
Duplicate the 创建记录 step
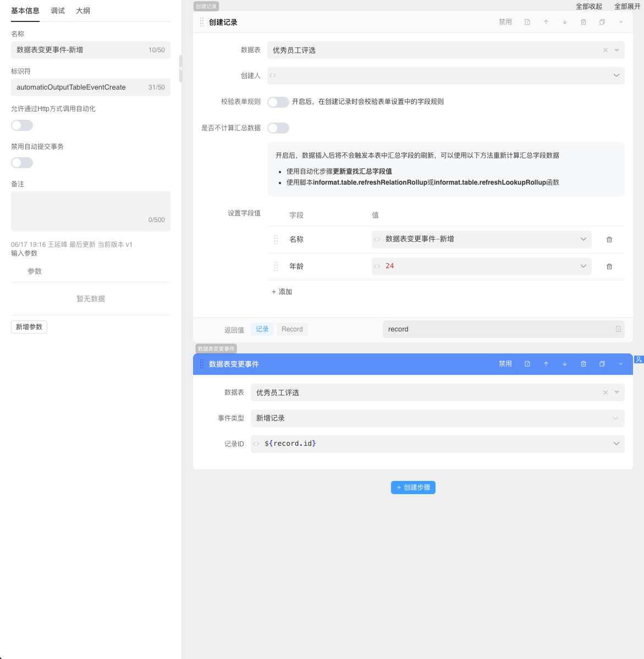(x=602, y=22)
